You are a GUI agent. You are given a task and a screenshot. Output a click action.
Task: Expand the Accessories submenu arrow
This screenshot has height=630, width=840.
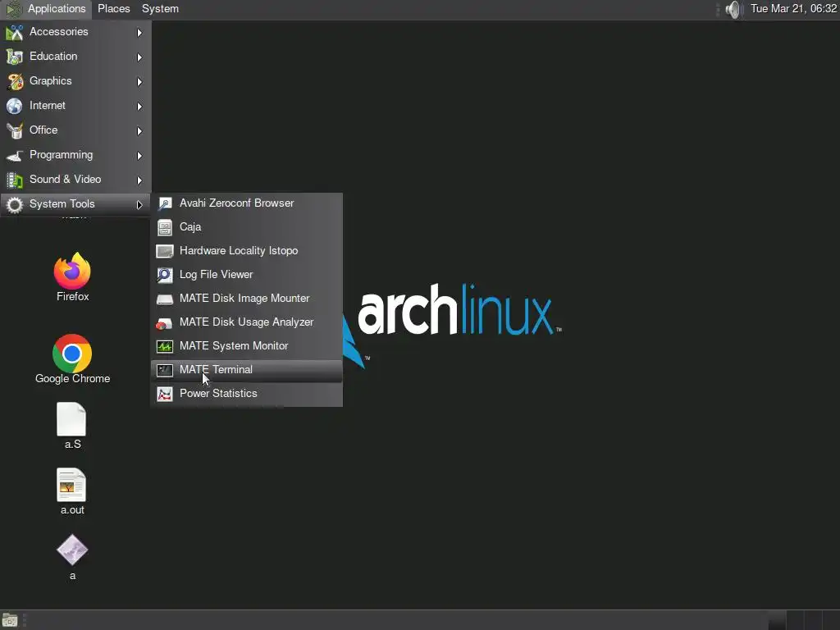(x=139, y=33)
